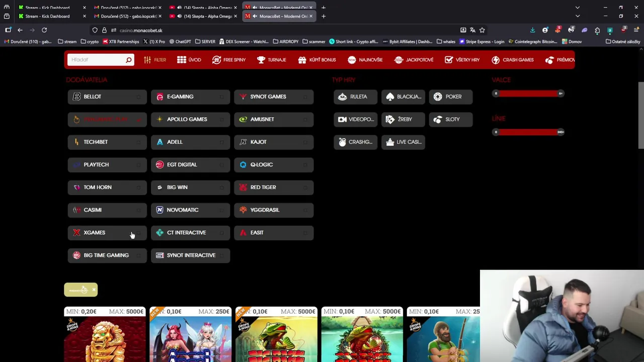Open the SERVER bookmarks folder

point(205,42)
